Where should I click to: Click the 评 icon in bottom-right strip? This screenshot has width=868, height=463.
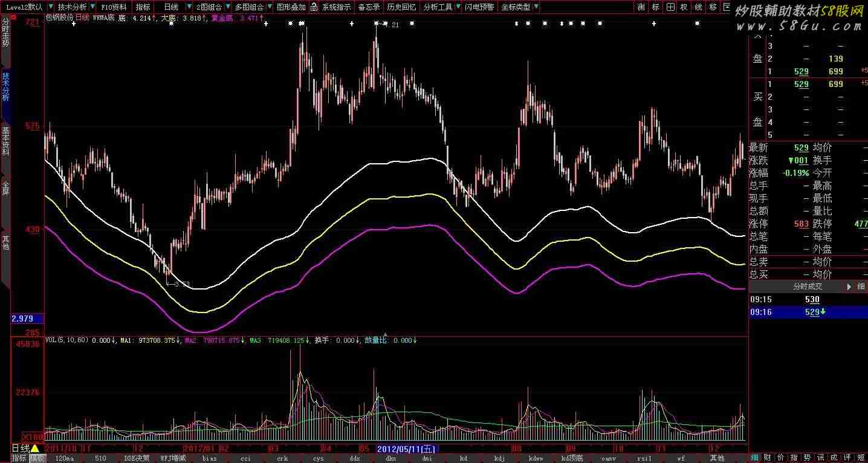(x=847, y=458)
